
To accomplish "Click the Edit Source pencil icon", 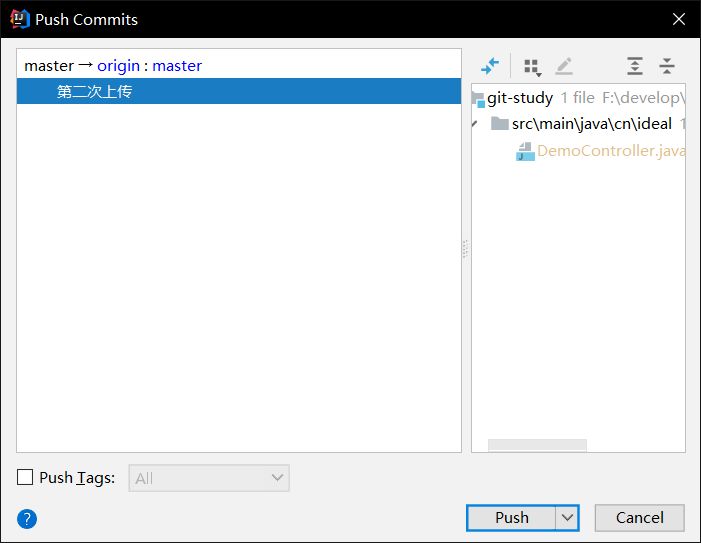I will click(564, 66).
